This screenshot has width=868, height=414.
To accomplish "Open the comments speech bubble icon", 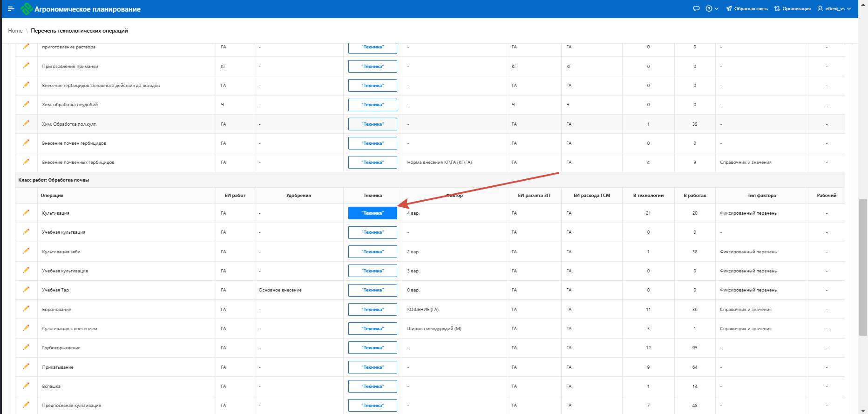I will click(x=696, y=9).
